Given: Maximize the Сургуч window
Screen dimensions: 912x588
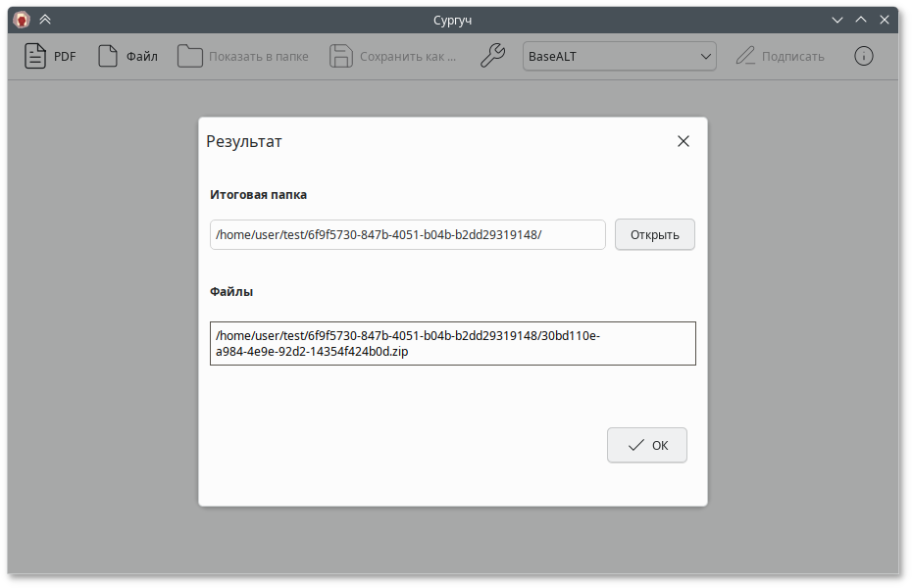Looking at the screenshot, I should click(x=861, y=20).
